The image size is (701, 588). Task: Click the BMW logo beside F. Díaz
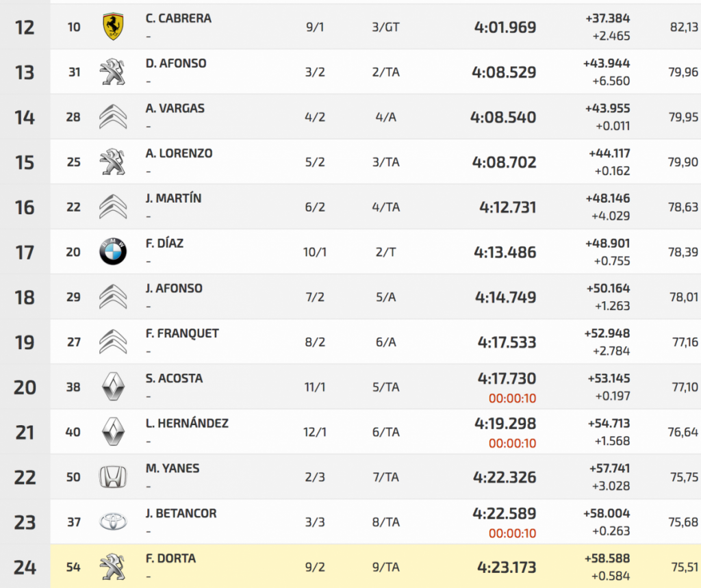(x=113, y=253)
